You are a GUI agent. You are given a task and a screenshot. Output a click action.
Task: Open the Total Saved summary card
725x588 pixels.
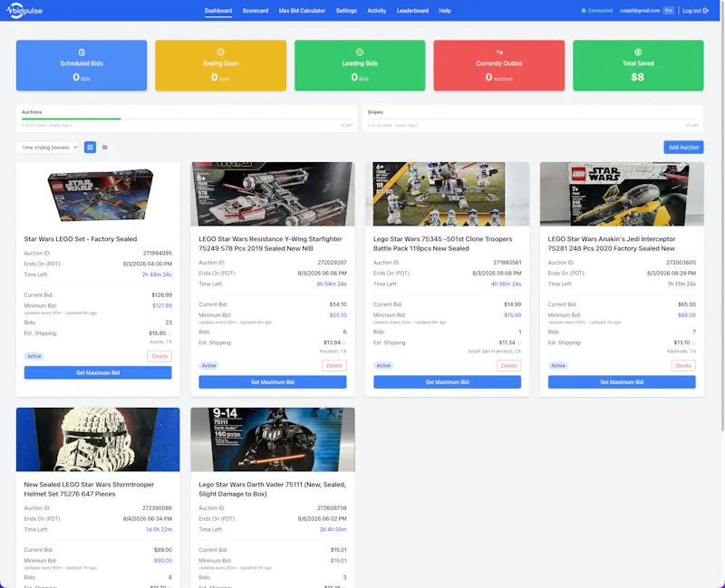click(x=638, y=65)
